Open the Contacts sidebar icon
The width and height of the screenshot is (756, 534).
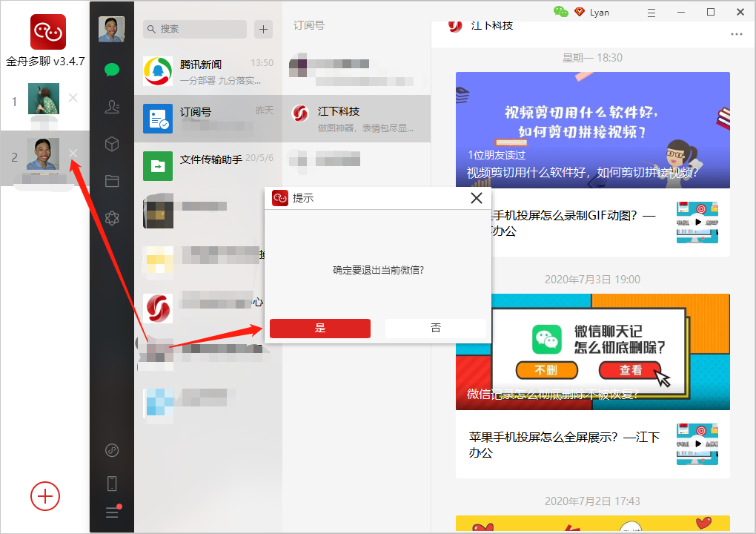coord(112,107)
